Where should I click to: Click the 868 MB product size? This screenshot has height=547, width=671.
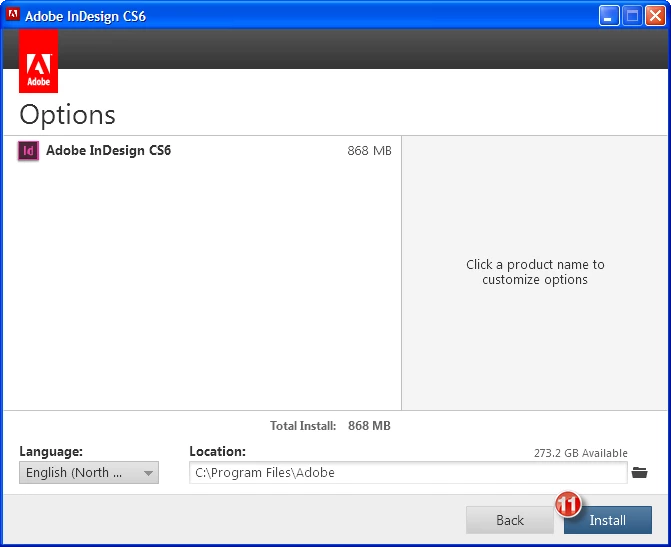tap(369, 151)
